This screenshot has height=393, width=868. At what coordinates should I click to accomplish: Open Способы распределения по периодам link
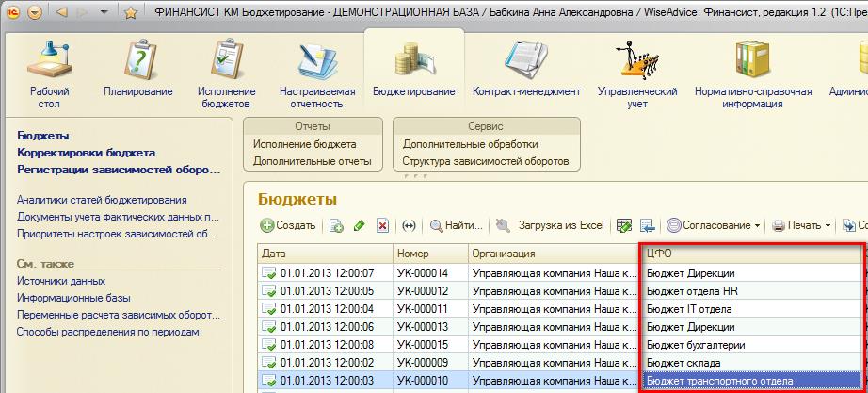point(107,332)
